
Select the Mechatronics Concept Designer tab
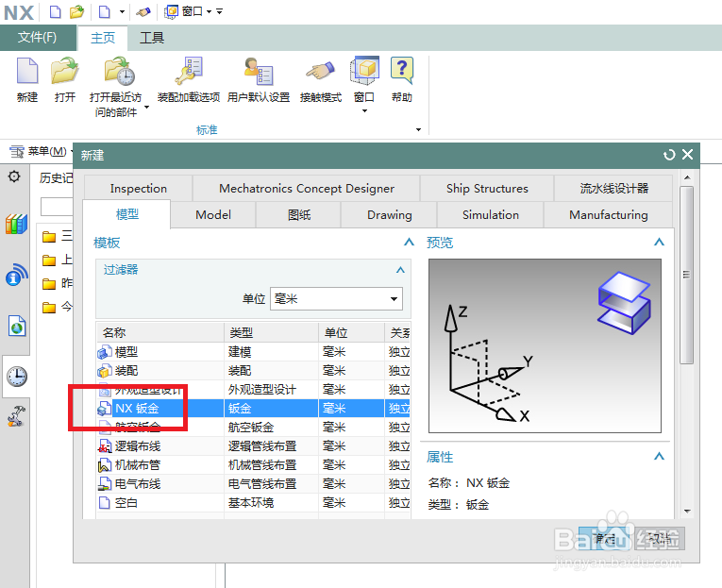(307, 189)
